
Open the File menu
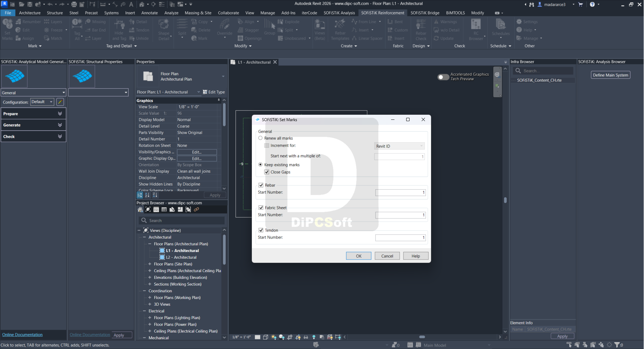pyautogui.click(x=8, y=13)
